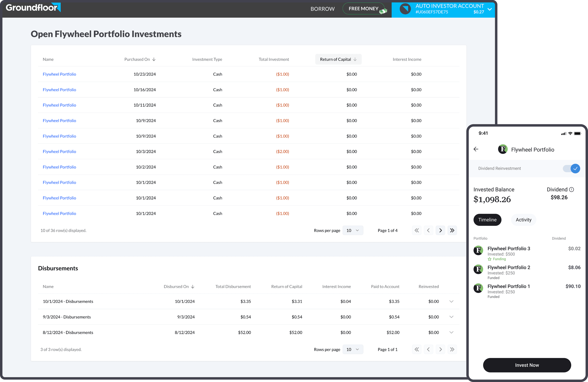588x382 pixels.
Task: Go to previous page of investments table
Action: (x=428, y=230)
